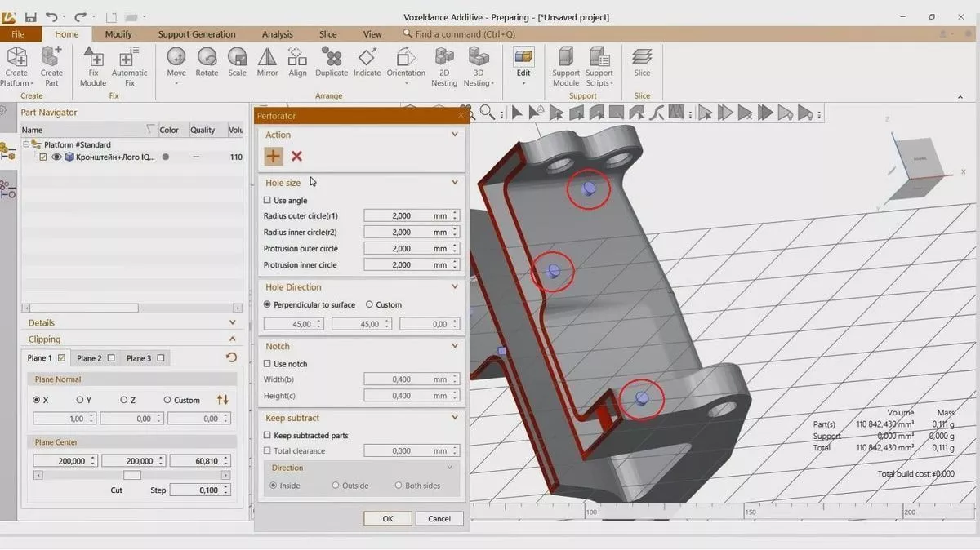The height and width of the screenshot is (550, 980).
Task: Open the Duplicate tool
Action: [332, 58]
